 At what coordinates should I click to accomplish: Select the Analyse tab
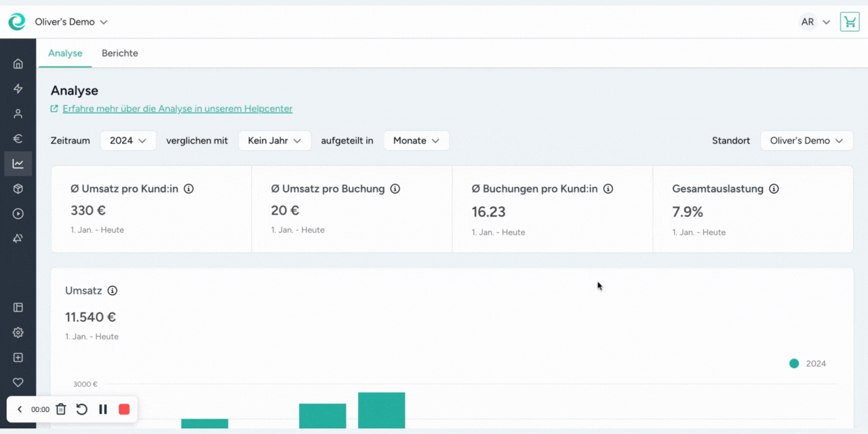65,53
